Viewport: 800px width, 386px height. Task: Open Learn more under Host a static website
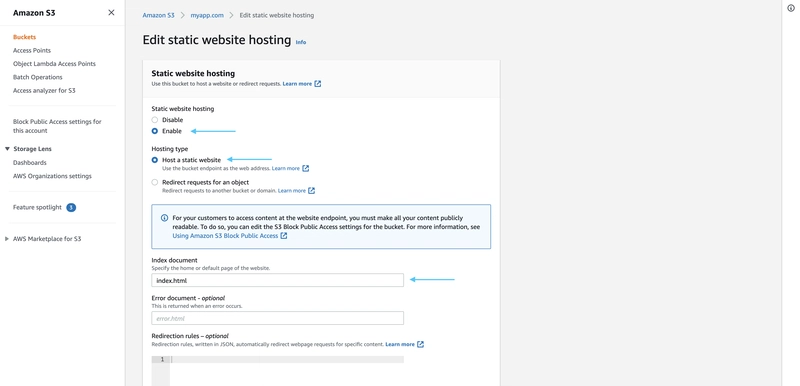pyautogui.click(x=286, y=168)
